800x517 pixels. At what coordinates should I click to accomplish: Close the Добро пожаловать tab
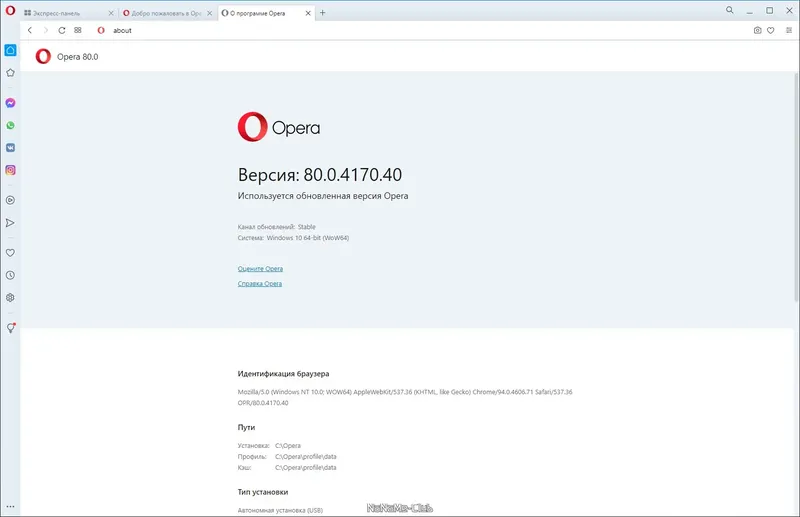[x=209, y=13]
